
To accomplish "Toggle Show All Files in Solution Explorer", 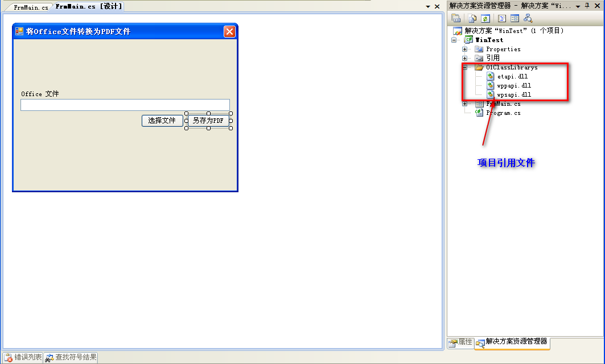I will pyautogui.click(x=472, y=18).
